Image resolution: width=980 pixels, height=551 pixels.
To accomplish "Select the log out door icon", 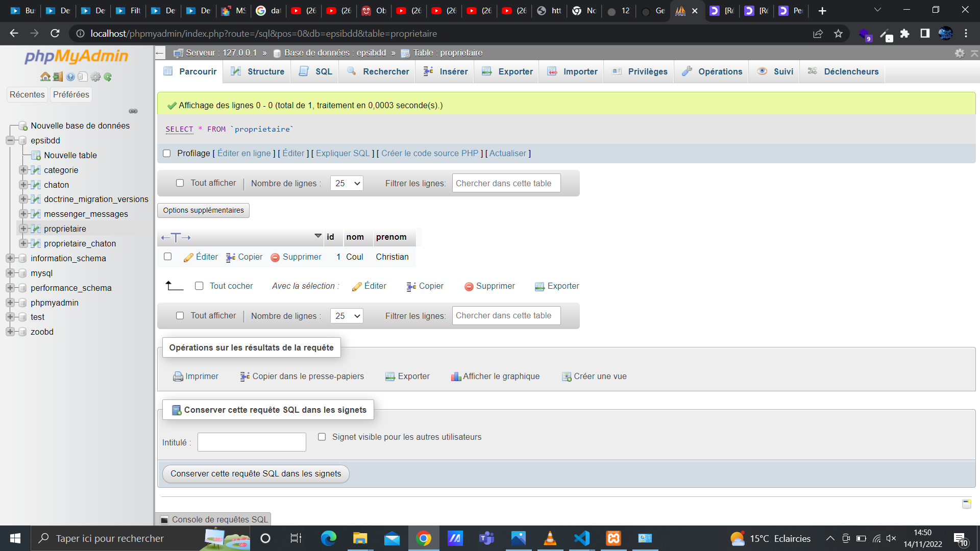I will tap(57, 77).
